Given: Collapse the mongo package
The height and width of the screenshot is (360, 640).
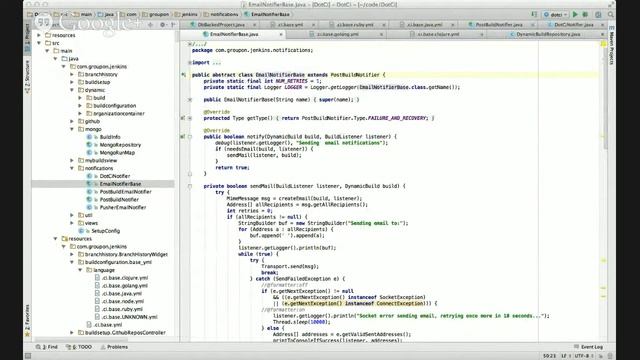Looking at the screenshot, I should click(x=72, y=129).
